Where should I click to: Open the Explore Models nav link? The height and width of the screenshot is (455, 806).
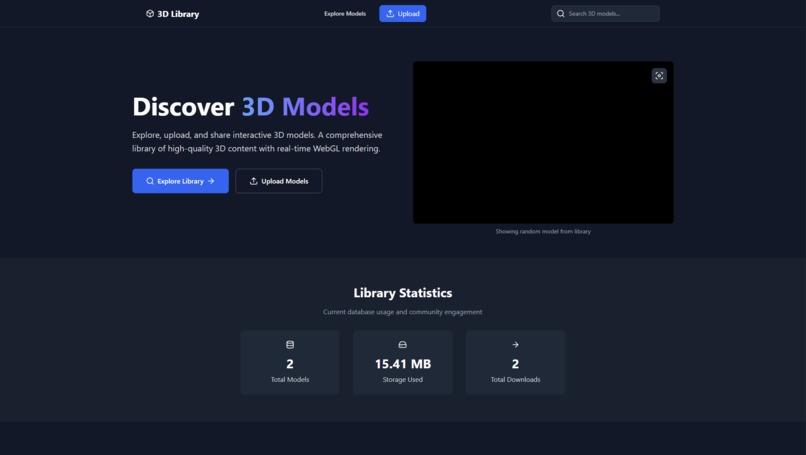click(345, 14)
